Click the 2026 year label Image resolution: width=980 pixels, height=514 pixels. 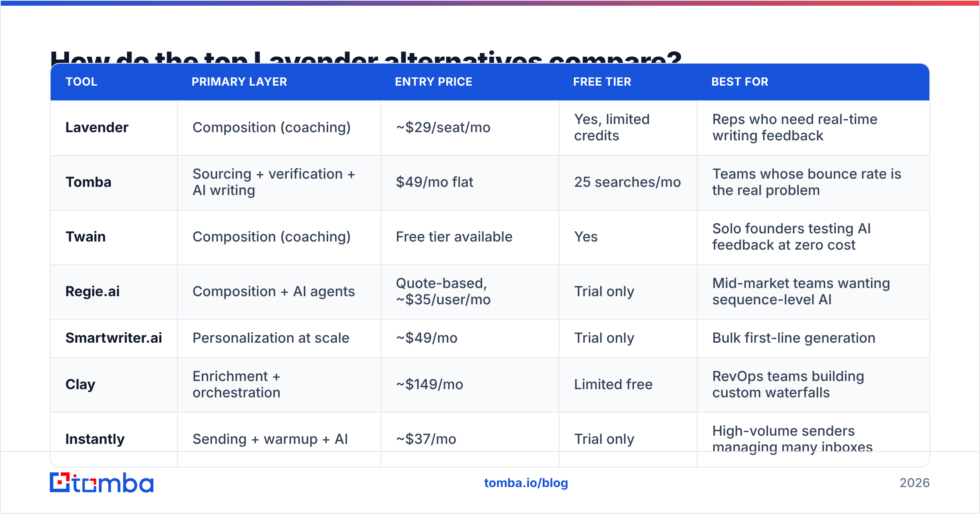point(914,483)
